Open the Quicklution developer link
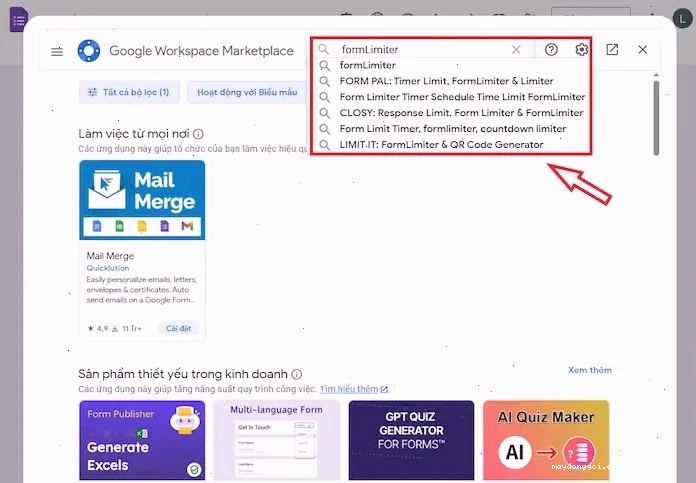Image resolution: width=696 pixels, height=483 pixels. [x=108, y=268]
